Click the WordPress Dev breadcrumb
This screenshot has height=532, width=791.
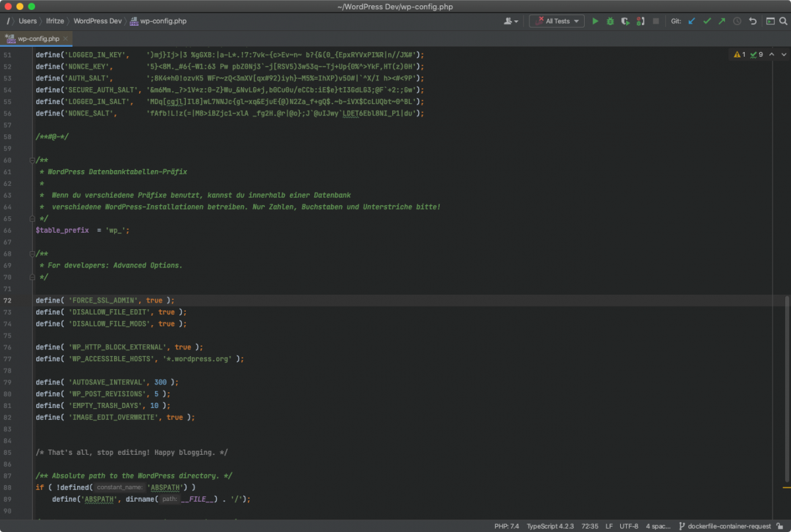(x=98, y=21)
